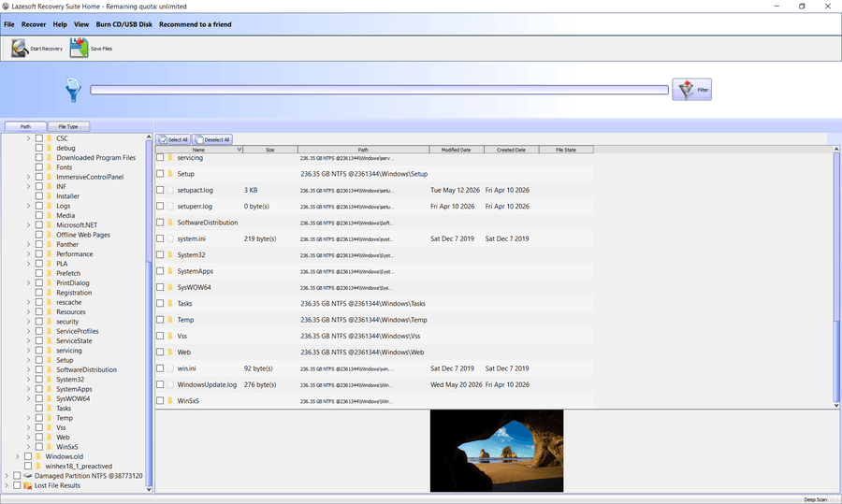Screen dimensions: 842x504
Task: Click the Fonts folder icon in tree
Action: point(50,167)
